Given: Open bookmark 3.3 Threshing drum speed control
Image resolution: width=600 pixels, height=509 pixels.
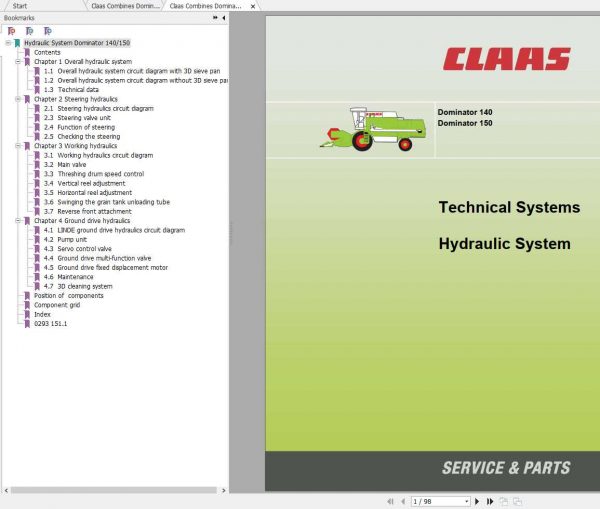Looking at the screenshot, I should coord(94,174).
